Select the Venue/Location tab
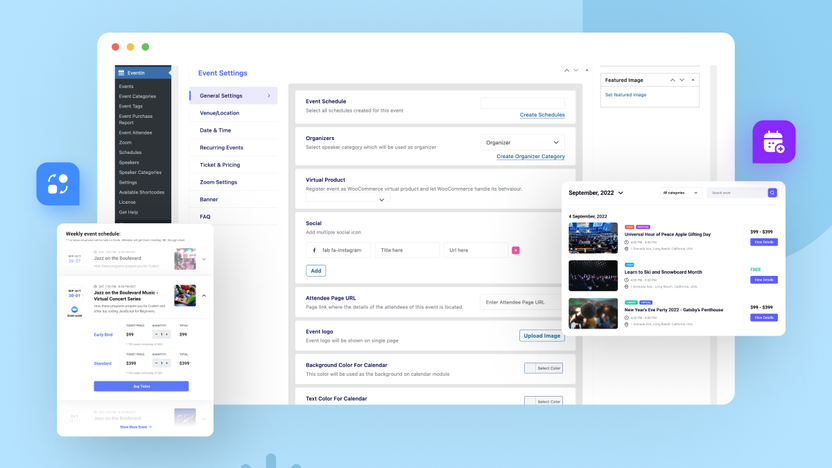This screenshot has height=468, width=832. click(x=233, y=113)
